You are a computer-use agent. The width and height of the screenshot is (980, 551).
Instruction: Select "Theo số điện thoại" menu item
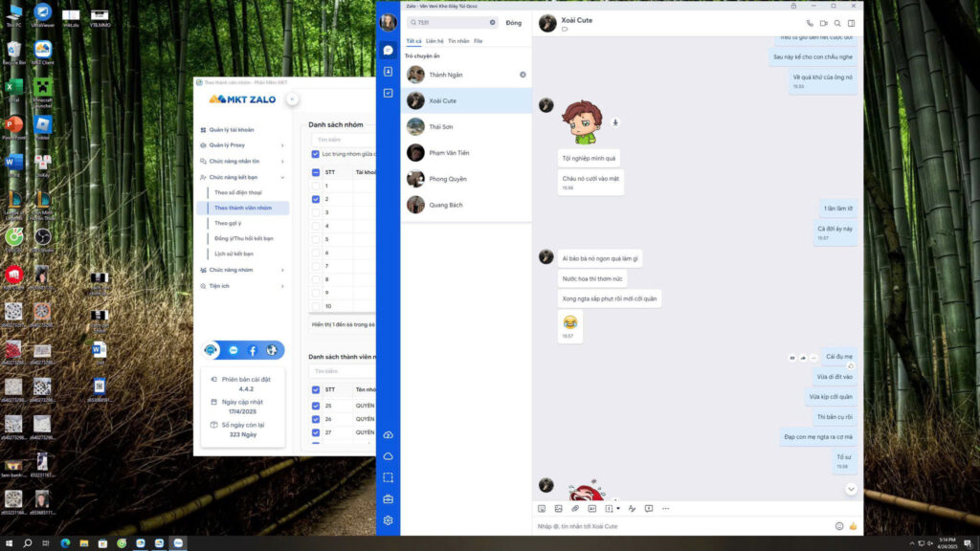pyautogui.click(x=236, y=192)
